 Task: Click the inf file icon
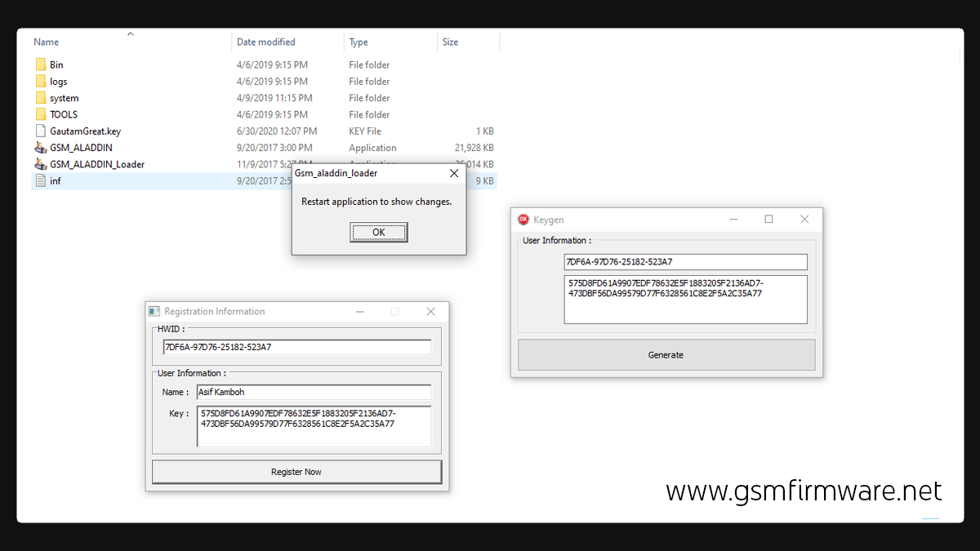[41, 180]
